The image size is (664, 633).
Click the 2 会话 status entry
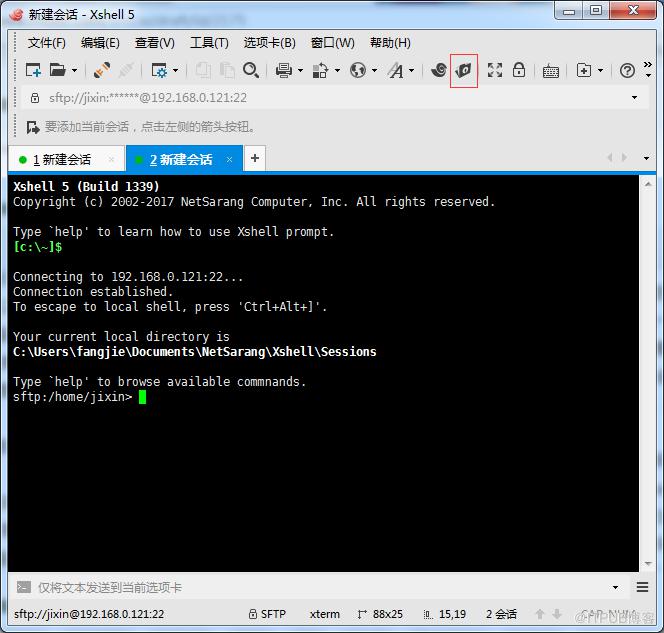501,614
